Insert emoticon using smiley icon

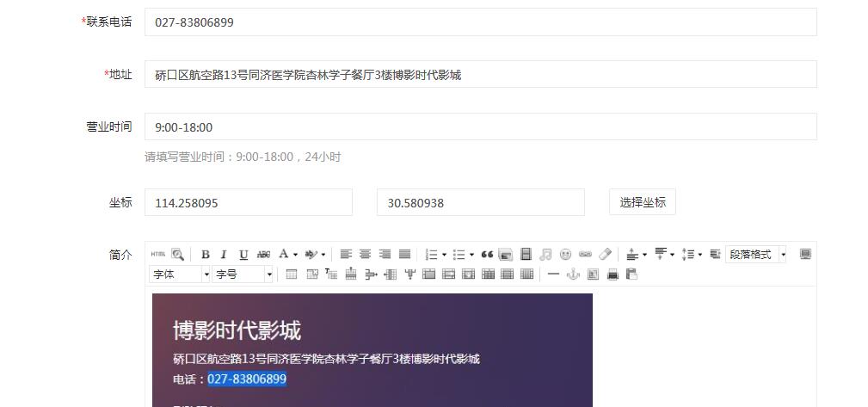[x=565, y=255]
